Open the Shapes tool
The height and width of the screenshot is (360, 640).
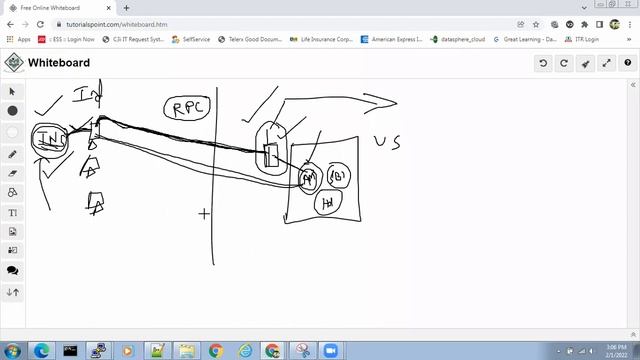pyautogui.click(x=12, y=193)
